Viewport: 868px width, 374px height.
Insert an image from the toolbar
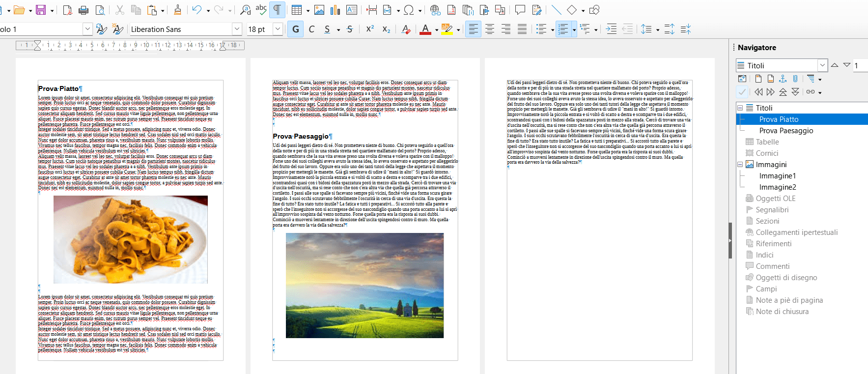click(319, 10)
